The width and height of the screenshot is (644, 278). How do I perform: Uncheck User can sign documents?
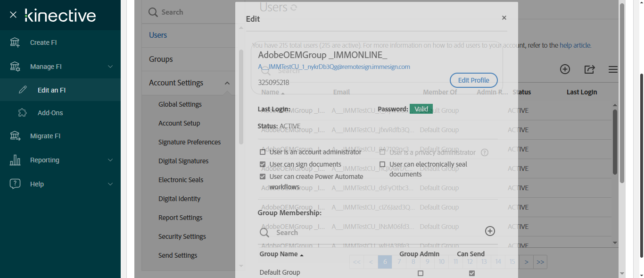263,164
